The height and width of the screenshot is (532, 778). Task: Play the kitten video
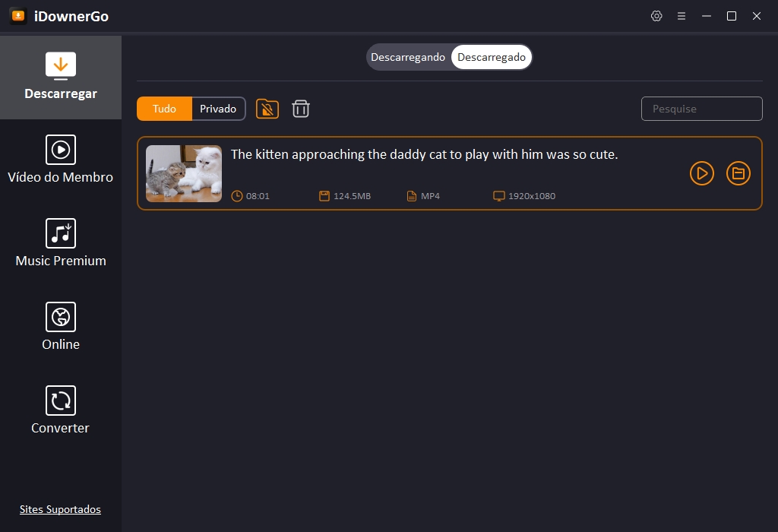coord(701,173)
